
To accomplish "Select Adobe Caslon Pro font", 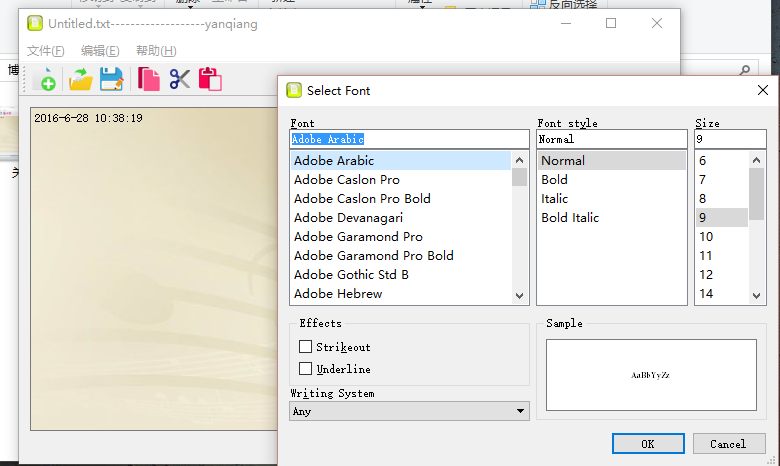I will [400, 180].
